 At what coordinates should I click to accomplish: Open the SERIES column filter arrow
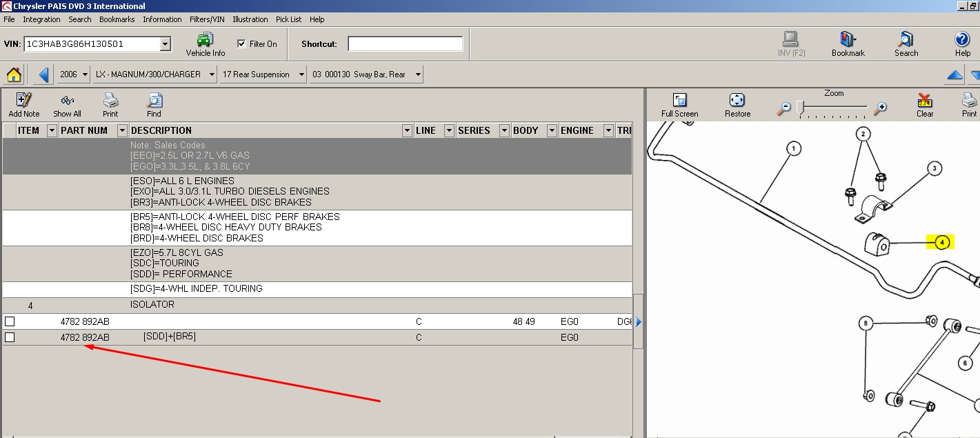pos(504,130)
